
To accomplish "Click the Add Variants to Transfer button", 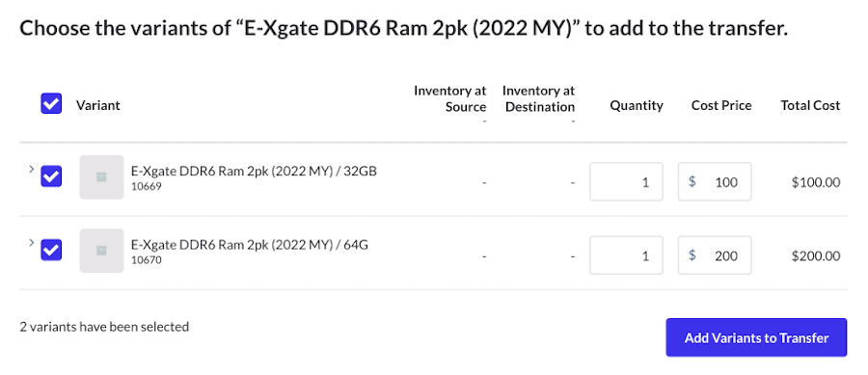I will (756, 337).
